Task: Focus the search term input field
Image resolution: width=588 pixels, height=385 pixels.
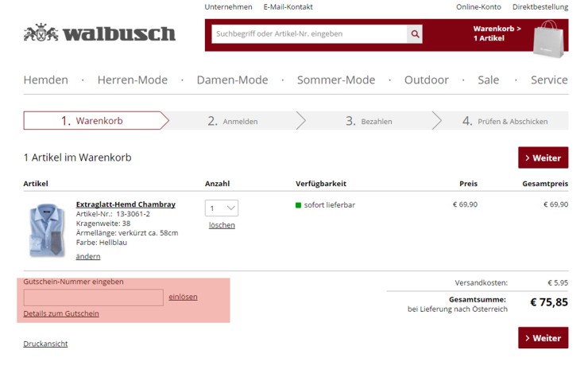Action: point(309,33)
